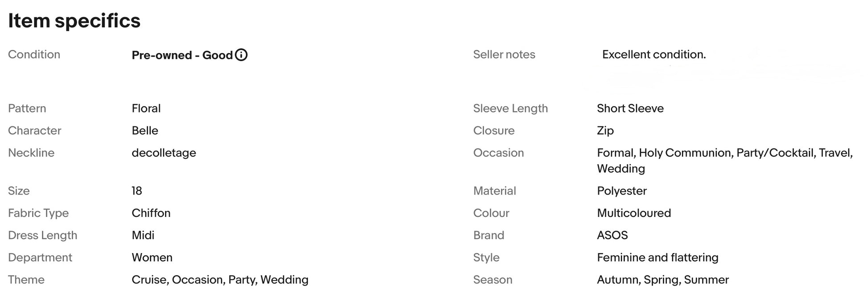Click the Multicoloured colour value
This screenshot has width=868, height=303.
pyautogui.click(x=634, y=213)
